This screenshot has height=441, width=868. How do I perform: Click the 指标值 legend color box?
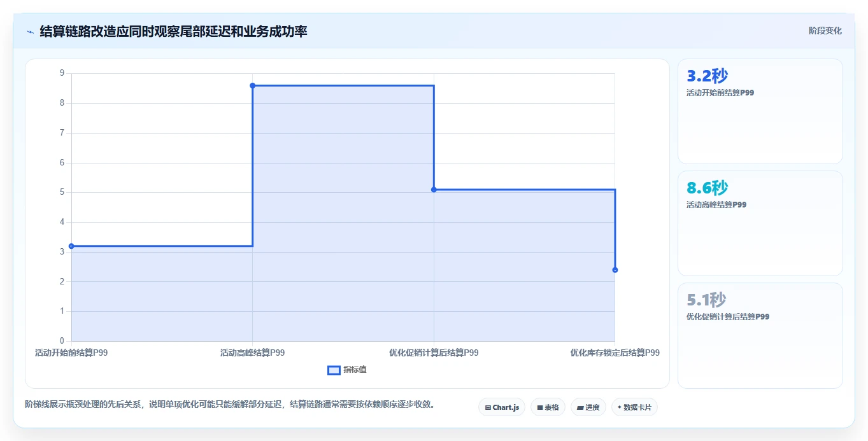click(x=334, y=370)
